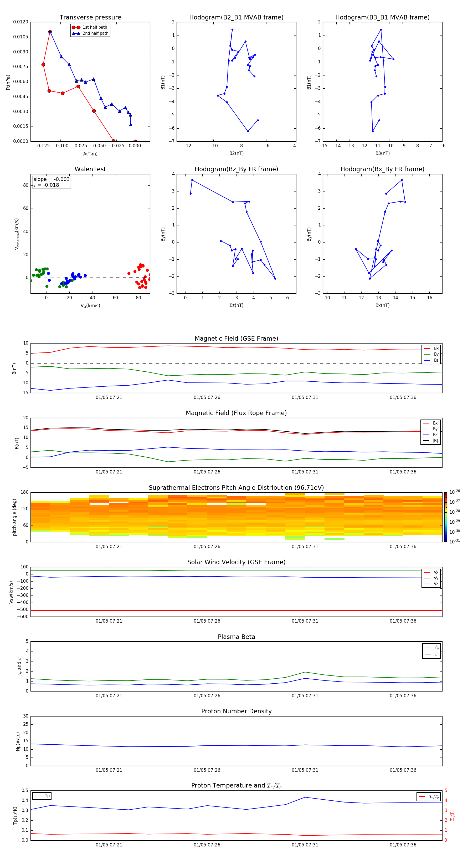
Task: Click the "Bz(nT)" x-axis label
Action: [x=236, y=305]
